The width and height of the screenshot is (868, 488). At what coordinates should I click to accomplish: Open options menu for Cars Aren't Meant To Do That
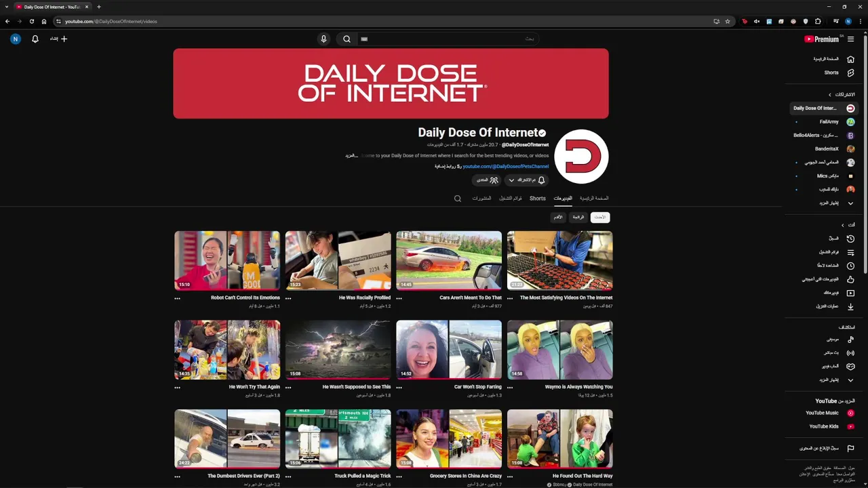tap(399, 298)
